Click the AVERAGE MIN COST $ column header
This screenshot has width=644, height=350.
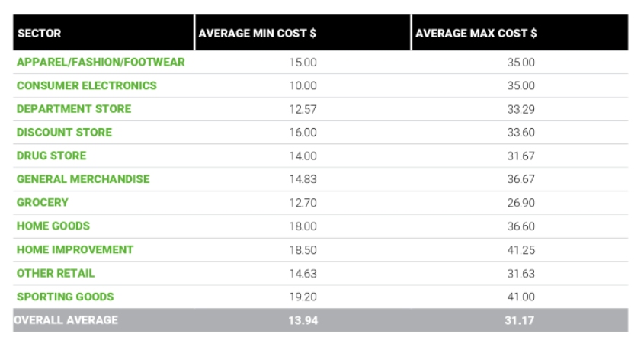pyautogui.click(x=257, y=34)
